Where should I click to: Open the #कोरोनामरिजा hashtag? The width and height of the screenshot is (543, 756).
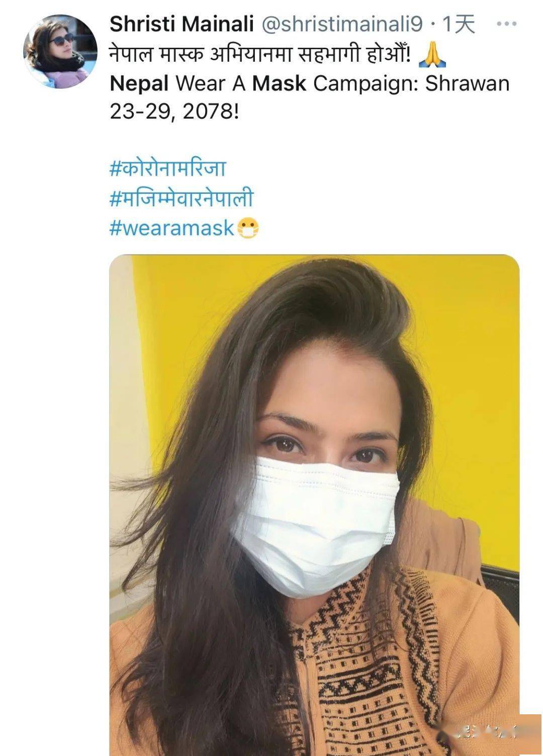(167, 168)
